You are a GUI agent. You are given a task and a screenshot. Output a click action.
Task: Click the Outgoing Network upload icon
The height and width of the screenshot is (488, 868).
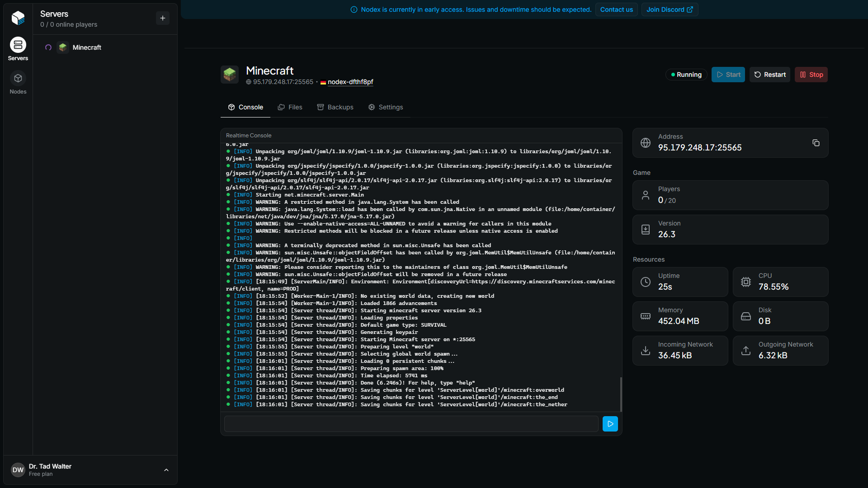click(x=746, y=351)
